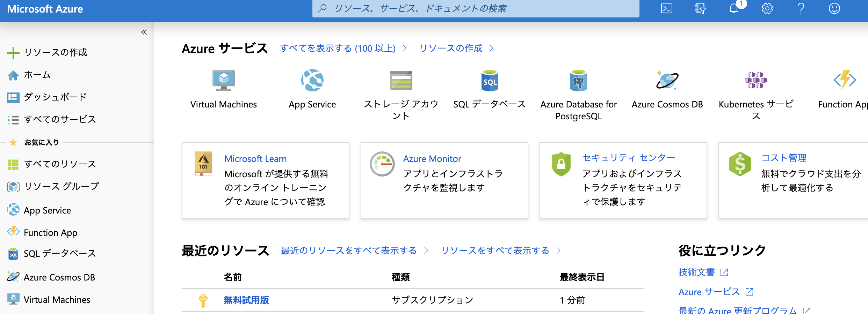Viewport: 868px width, 314px height.
Task: Open the SQL データベース service icon
Action: click(490, 80)
